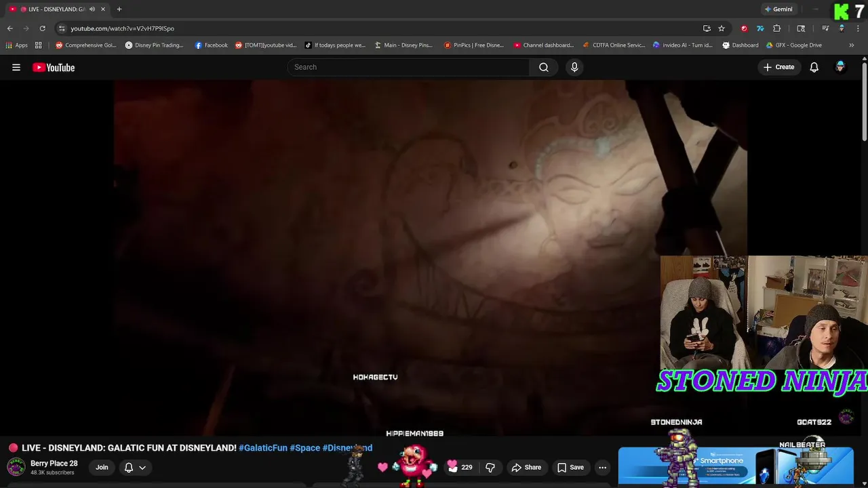The width and height of the screenshot is (868, 488).
Task: Click the page vertical scrollbar
Action: click(x=864, y=102)
